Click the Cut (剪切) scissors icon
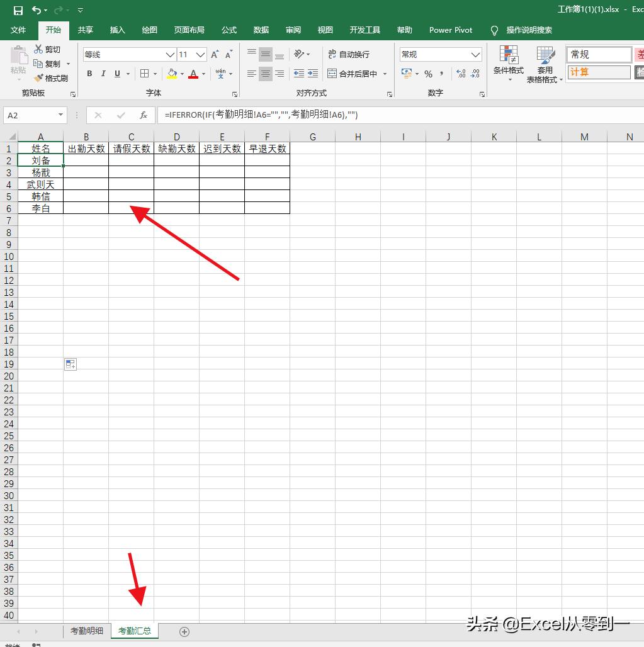This screenshot has width=644, height=647. point(38,49)
